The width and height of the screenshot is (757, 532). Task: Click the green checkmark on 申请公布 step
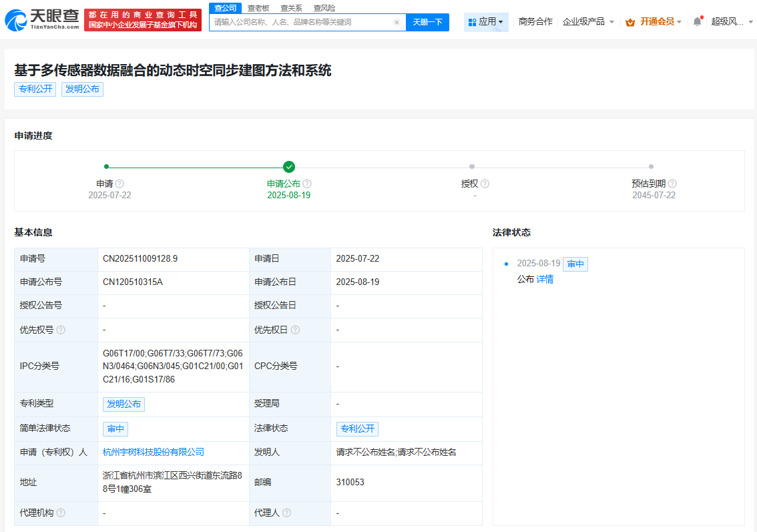click(x=290, y=167)
